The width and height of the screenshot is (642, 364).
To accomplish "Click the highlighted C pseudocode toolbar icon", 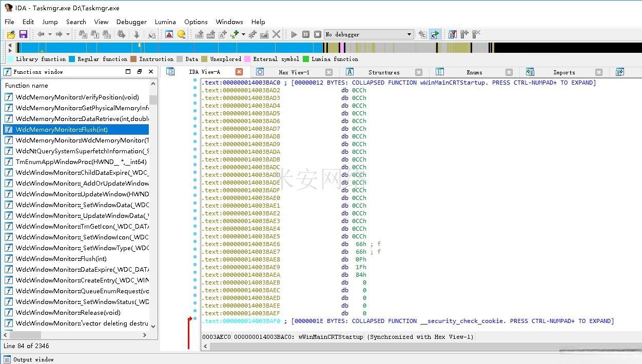I will click(435, 34).
